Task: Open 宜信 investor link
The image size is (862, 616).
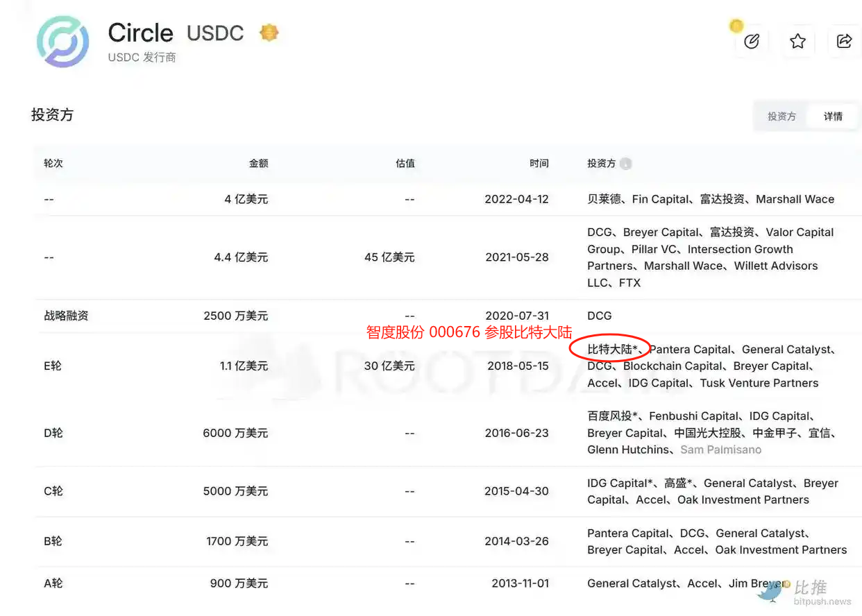Action: [x=819, y=433]
